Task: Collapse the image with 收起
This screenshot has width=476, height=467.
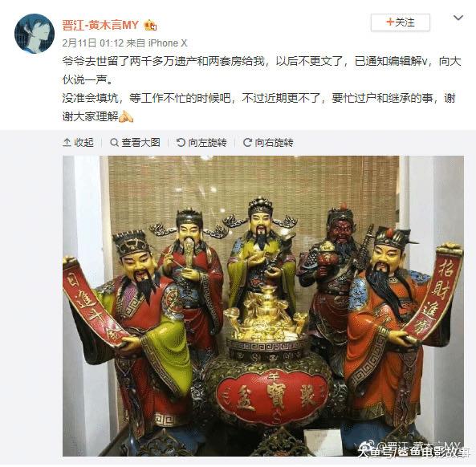Action: point(79,142)
